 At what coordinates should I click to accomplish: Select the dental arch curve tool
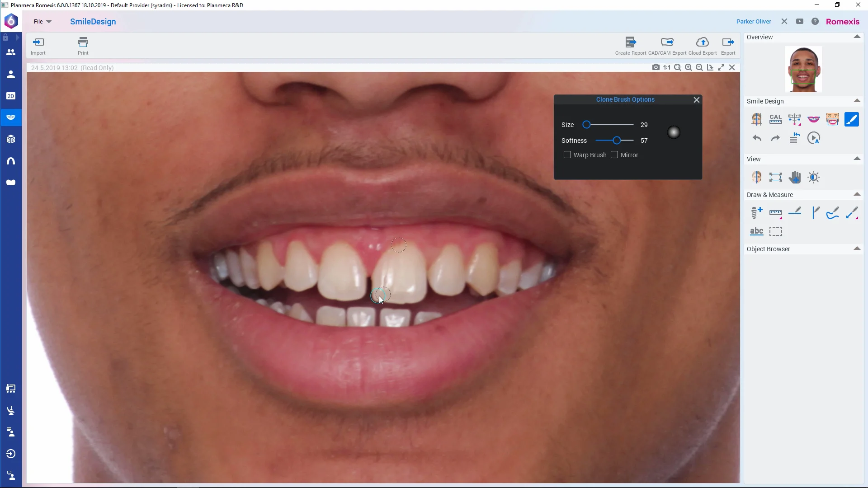coord(795,119)
